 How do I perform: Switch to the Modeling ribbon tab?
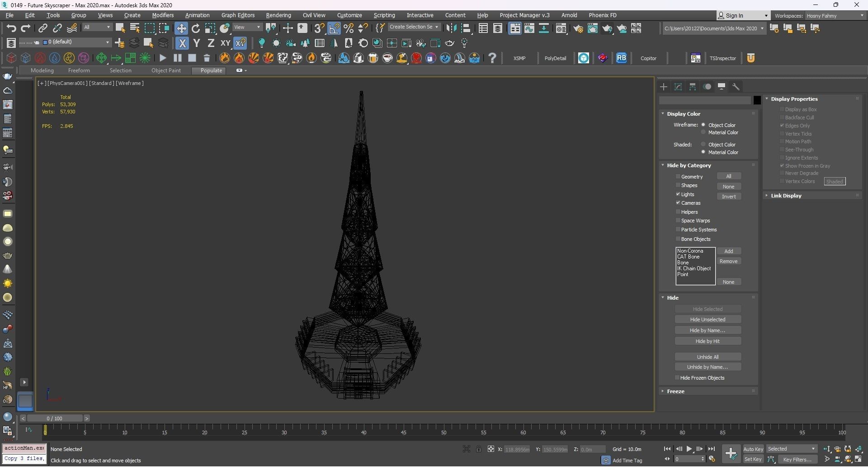pyautogui.click(x=42, y=70)
